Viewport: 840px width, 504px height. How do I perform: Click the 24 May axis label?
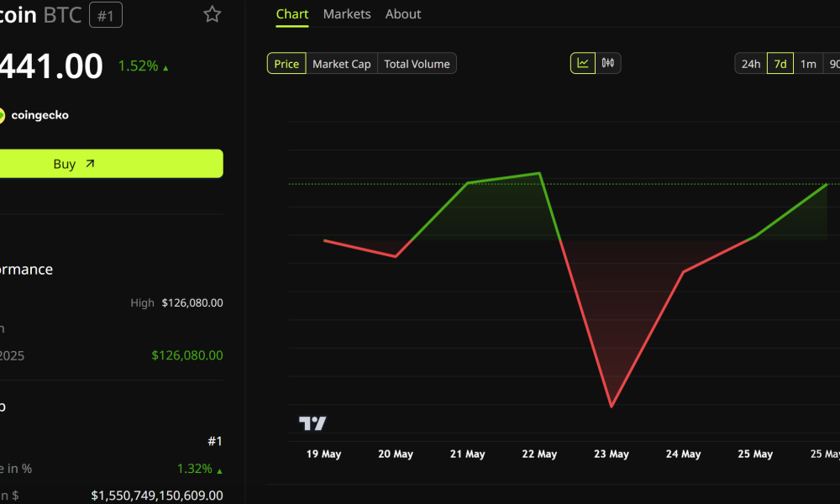(x=683, y=454)
